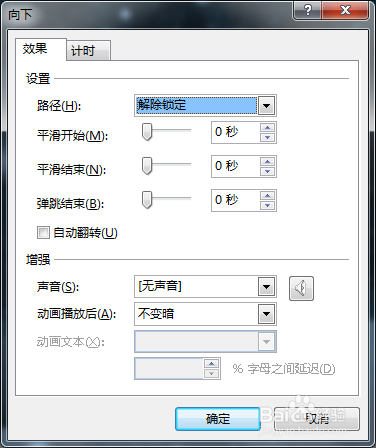Viewport: 376px width, 448px height.
Task: Click the 取消 button
Action: pos(317,419)
